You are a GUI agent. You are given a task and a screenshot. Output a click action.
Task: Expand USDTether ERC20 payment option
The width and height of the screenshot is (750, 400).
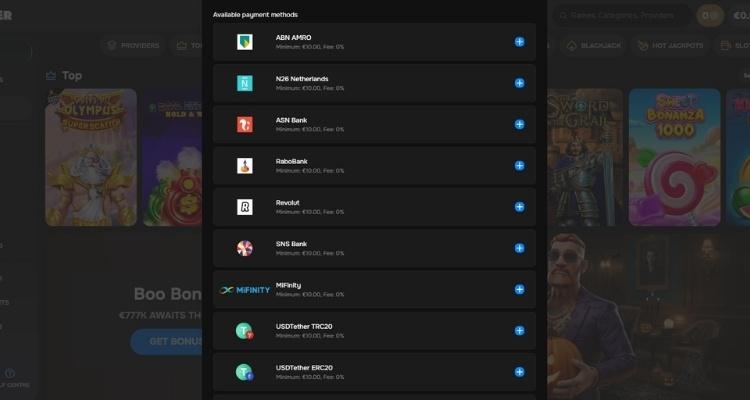click(x=519, y=372)
